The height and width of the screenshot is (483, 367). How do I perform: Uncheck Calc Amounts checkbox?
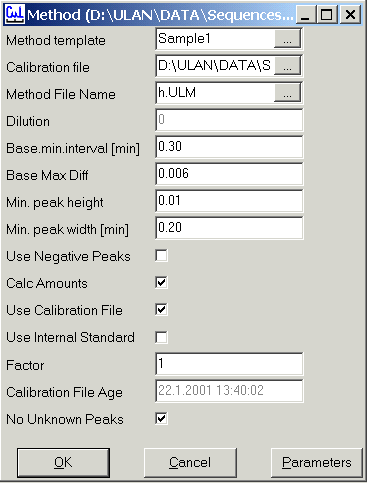[x=162, y=283]
